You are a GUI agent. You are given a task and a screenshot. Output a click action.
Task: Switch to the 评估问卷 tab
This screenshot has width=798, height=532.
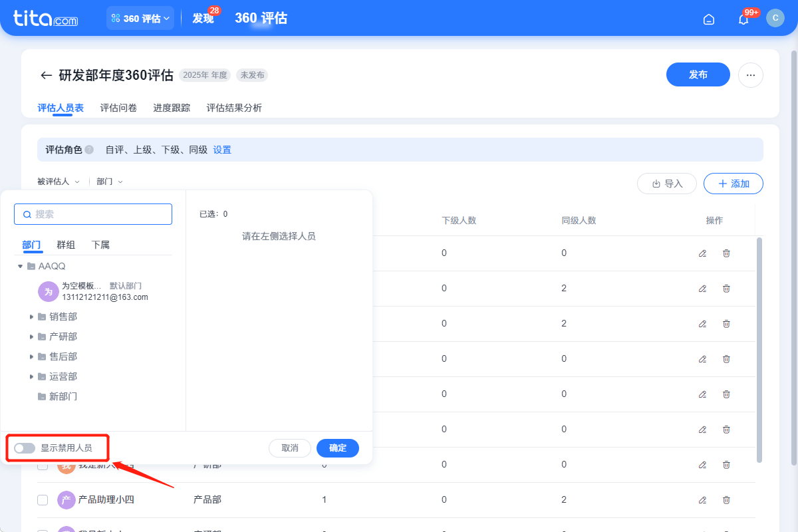pos(118,107)
